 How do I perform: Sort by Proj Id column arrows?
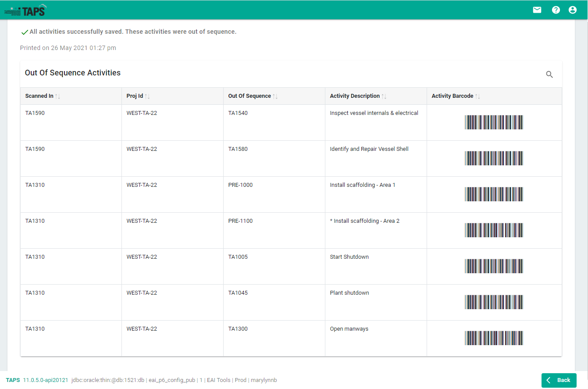coord(147,96)
